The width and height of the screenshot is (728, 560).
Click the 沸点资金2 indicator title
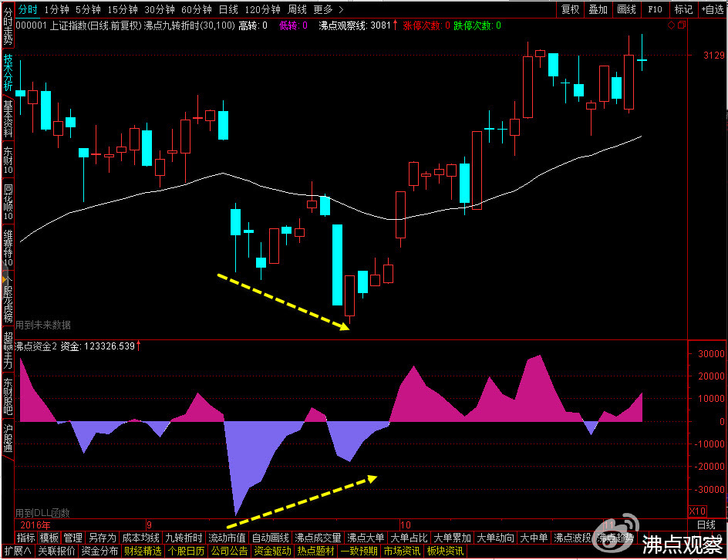(35, 346)
